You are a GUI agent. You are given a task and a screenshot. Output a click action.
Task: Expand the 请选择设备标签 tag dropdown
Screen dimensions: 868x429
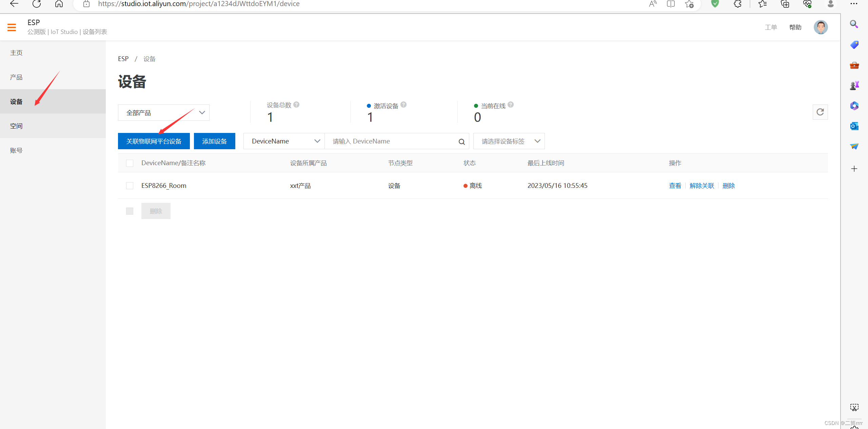(509, 141)
